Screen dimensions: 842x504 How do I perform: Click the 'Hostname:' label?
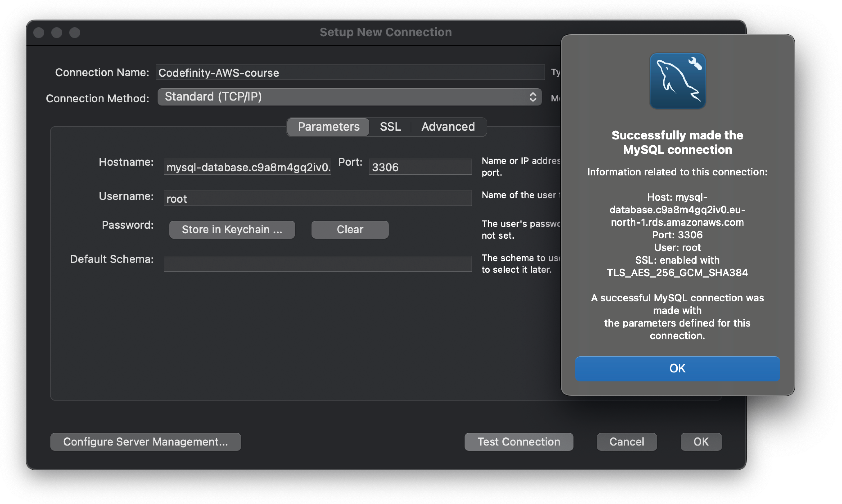[126, 162]
